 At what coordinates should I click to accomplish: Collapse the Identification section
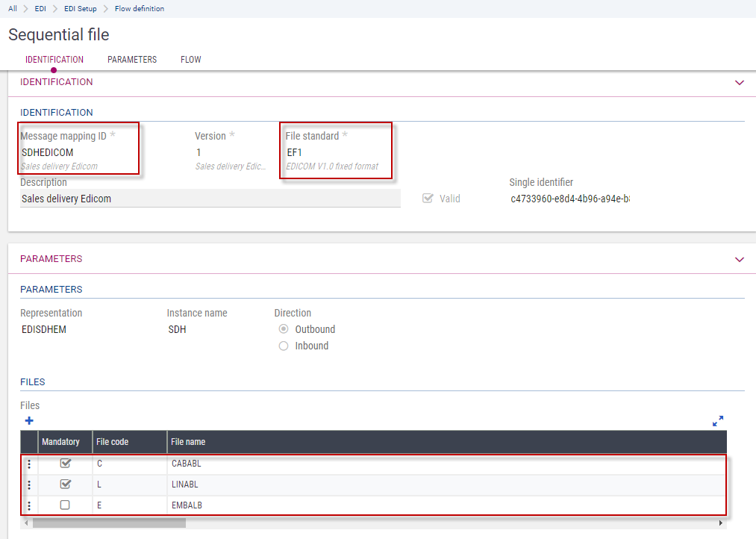pos(740,82)
